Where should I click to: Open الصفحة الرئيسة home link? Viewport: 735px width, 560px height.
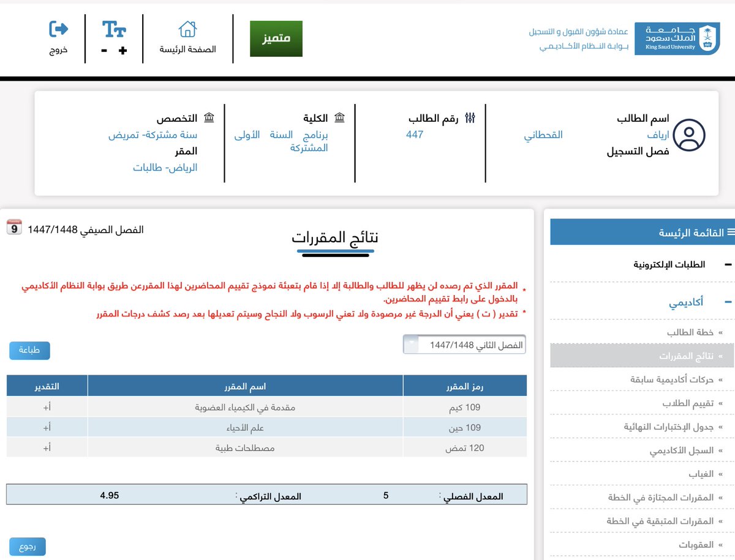click(187, 50)
